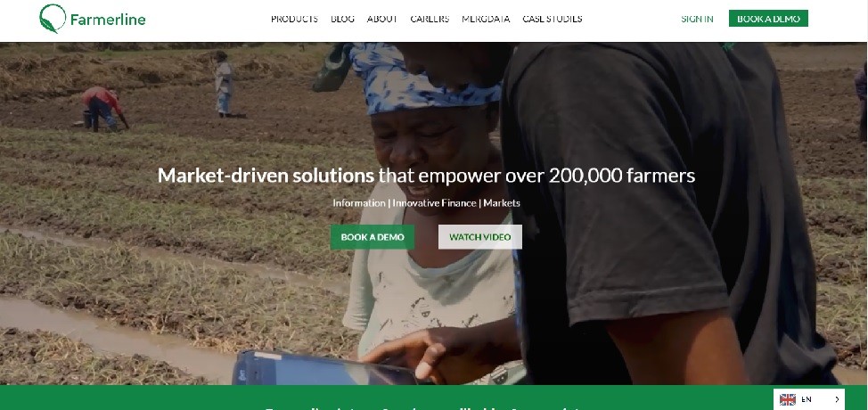This screenshot has height=410, width=868.
Task: Click the SIGN IN link
Action: [x=697, y=19]
